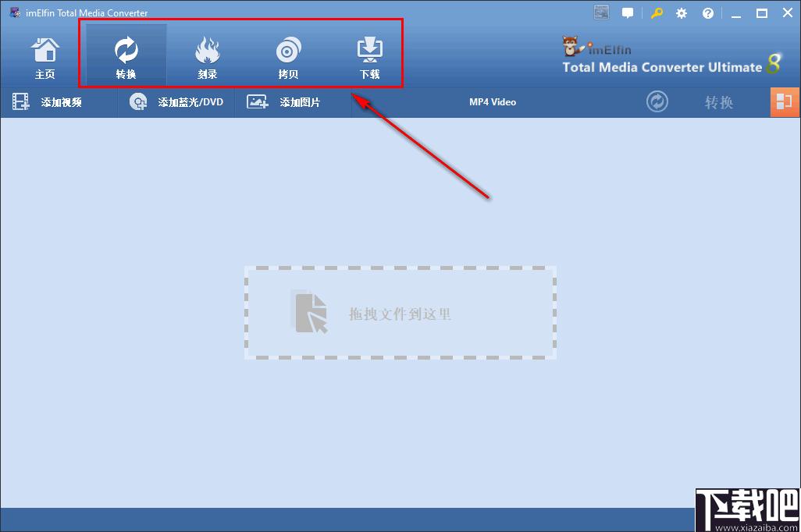Click the circular convert arrows icon

657,101
